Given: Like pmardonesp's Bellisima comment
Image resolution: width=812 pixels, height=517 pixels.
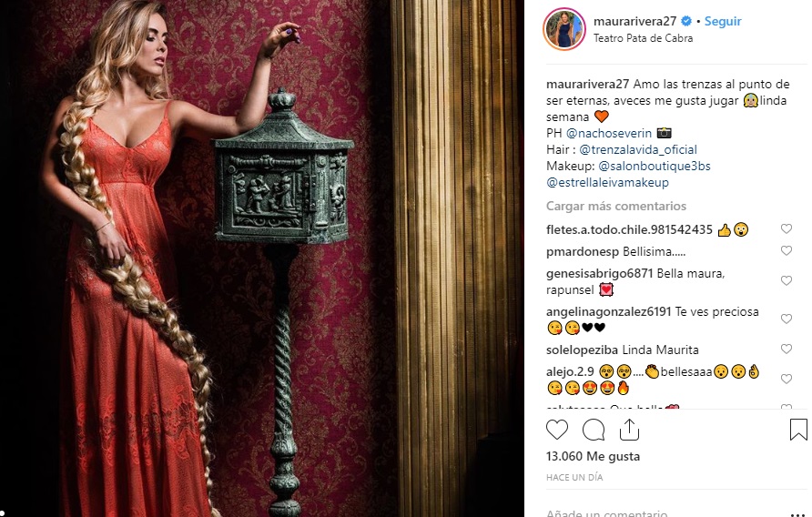Looking at the screenshot, I should (787, 250).
